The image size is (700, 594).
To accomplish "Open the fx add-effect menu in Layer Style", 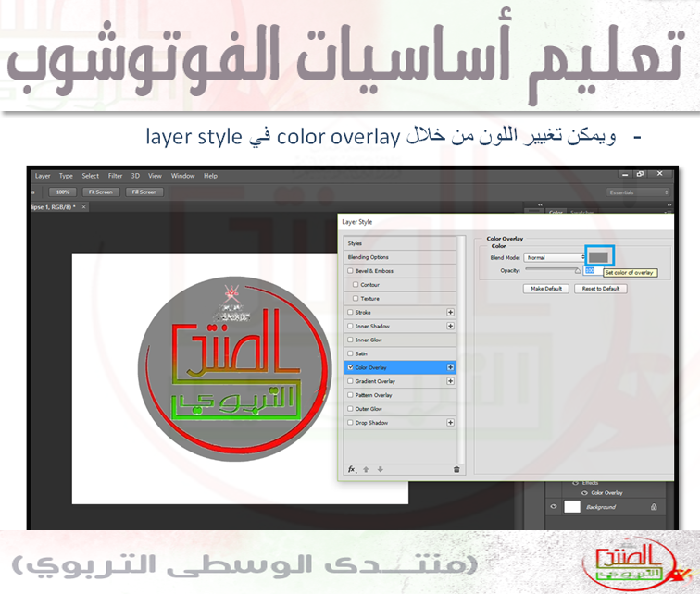I will (x=352, y=469).
